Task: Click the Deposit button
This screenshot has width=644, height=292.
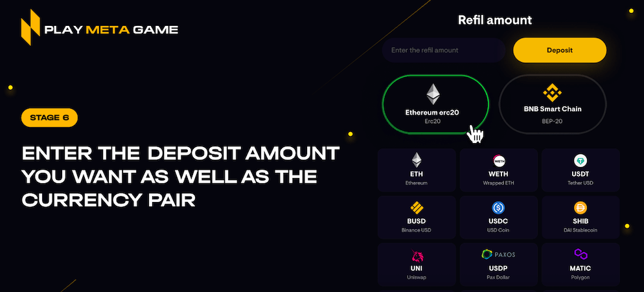Action: pyautogui.click(x=559, y=50)
